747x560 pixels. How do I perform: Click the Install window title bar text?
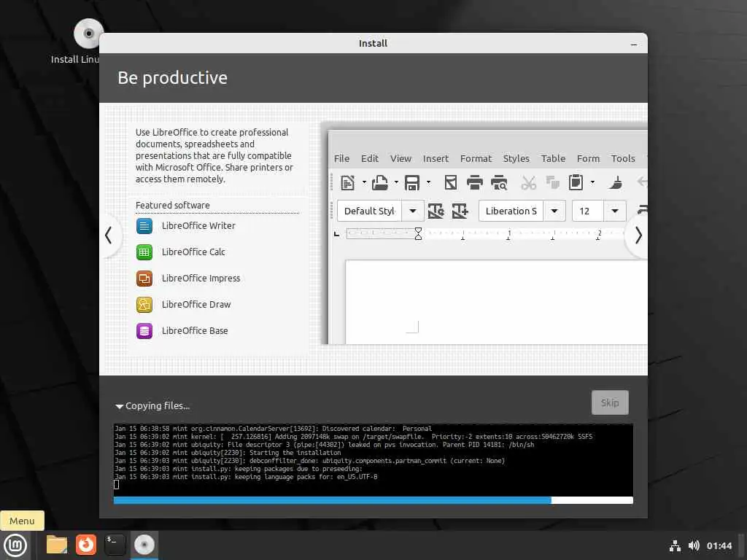(373, 43)
